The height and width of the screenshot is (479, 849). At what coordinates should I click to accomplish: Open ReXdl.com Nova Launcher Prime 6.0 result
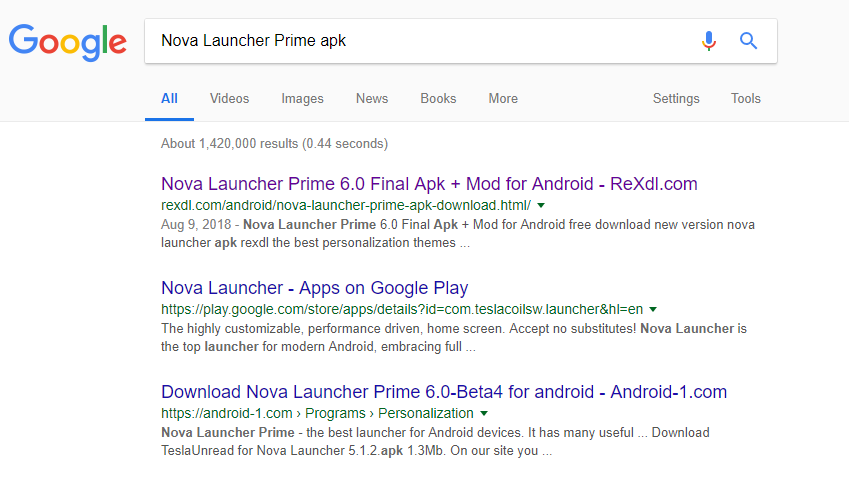click(x=429, y=184)
